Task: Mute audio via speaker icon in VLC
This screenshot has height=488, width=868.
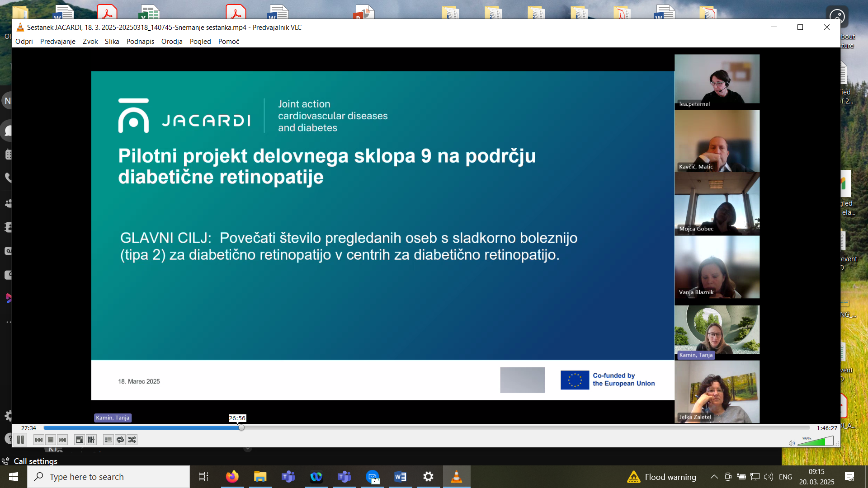Action: pos(792,443)
